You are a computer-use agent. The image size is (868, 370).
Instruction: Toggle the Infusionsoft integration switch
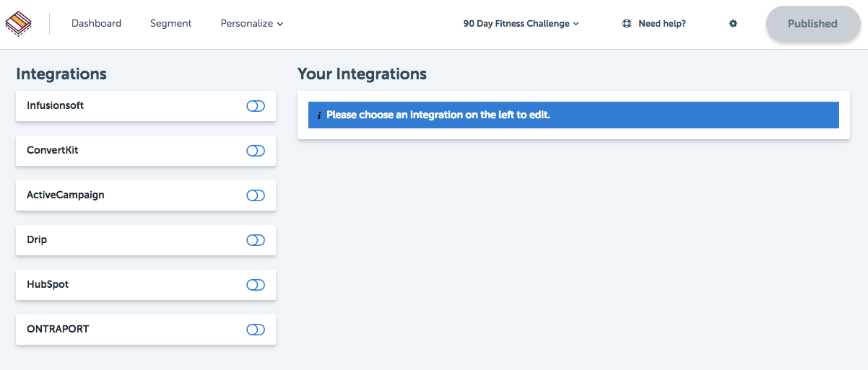click(x=256, y=106)
